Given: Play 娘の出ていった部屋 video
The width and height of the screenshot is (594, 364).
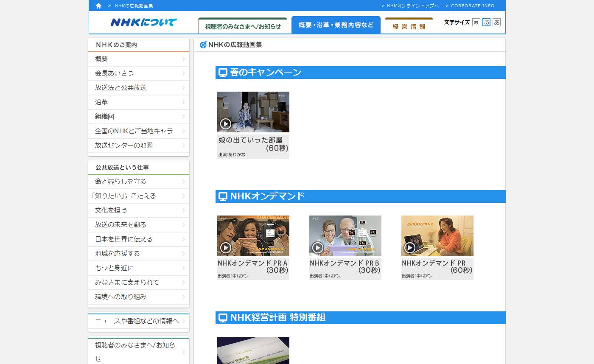Looking at the screenshot, I should [x=253, y=112].
